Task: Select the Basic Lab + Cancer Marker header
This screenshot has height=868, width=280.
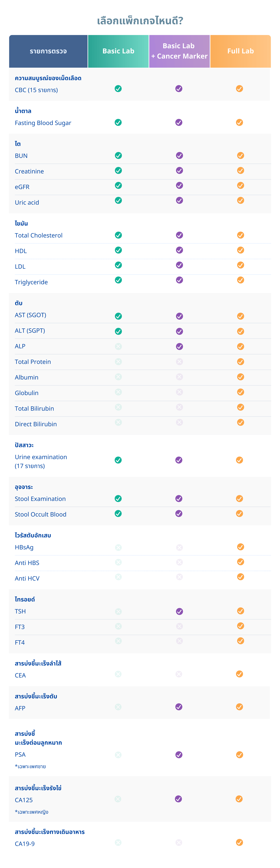Action: (x=179, y=51)
